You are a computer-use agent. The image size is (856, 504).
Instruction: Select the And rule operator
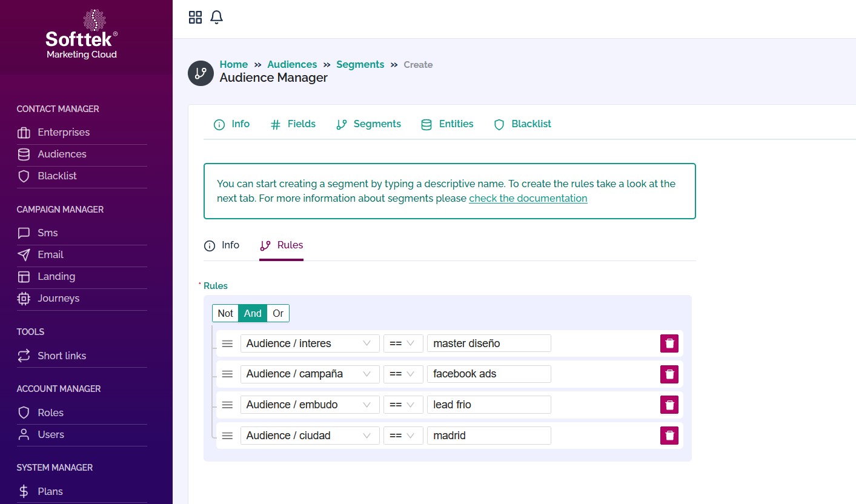[253, 313]
